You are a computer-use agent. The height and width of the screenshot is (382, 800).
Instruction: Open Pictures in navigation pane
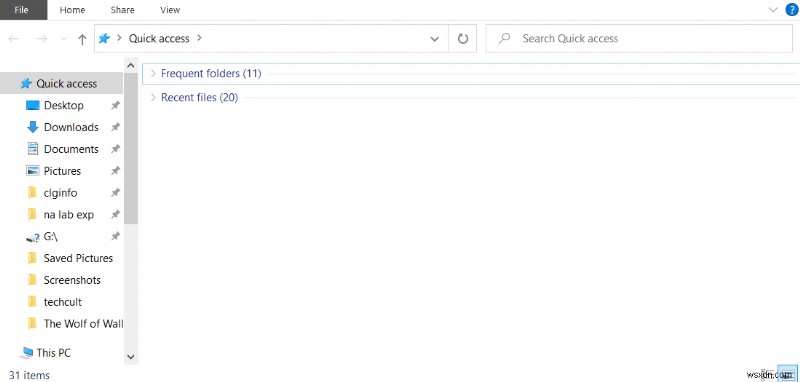coord(61,171)
